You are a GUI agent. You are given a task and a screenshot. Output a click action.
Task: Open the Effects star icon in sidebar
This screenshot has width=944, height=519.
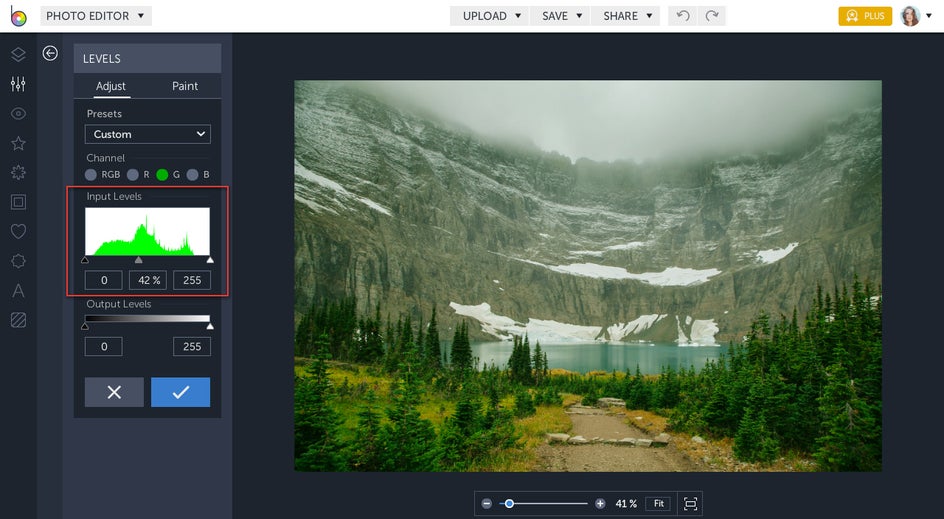(18, 143)
